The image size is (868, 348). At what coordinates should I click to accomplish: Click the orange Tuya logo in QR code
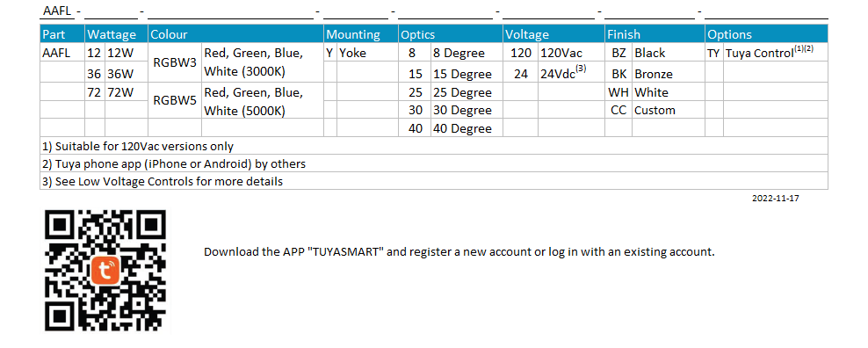[x=105, y=271]
